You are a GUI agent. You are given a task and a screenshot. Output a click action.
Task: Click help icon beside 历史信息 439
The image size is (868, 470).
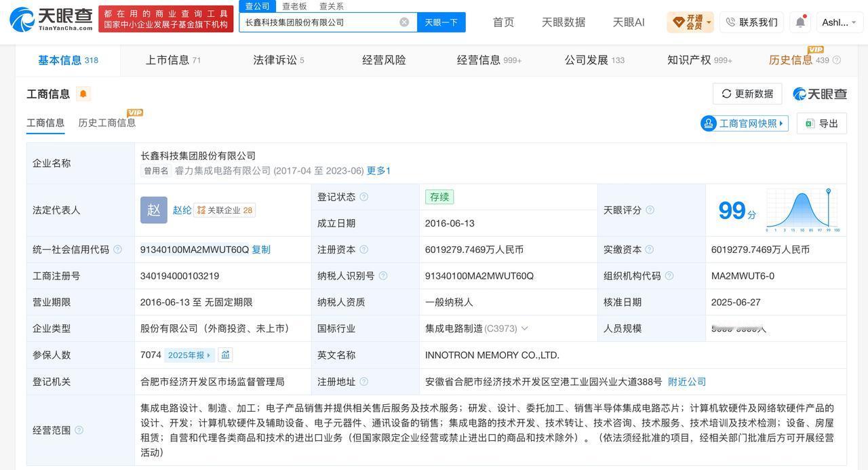[836, 60]
